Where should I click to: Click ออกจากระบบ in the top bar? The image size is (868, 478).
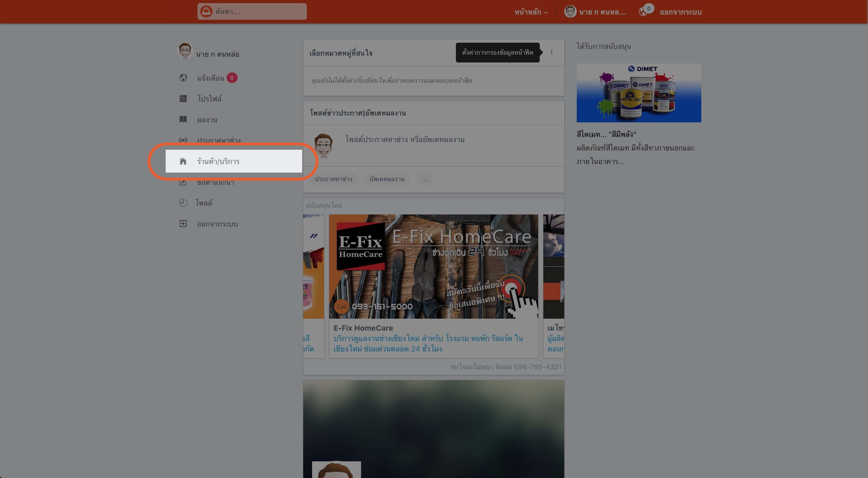pos(680,12)
